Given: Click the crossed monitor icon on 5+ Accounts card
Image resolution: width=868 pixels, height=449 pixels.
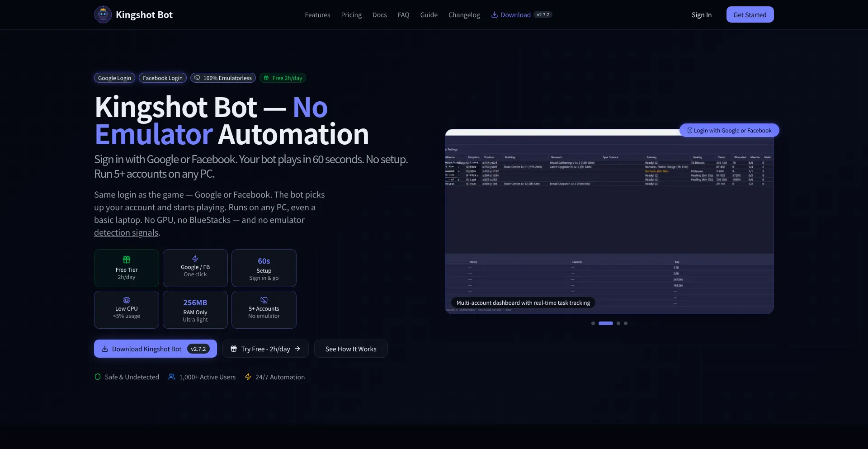Looking at the screenshot, I should coord(264,300).
